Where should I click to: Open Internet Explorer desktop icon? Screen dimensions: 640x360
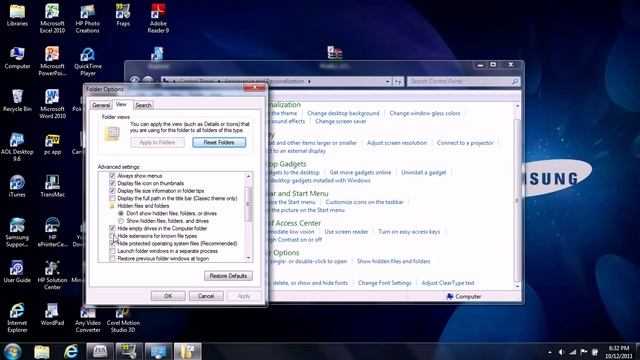coord(17,318)
